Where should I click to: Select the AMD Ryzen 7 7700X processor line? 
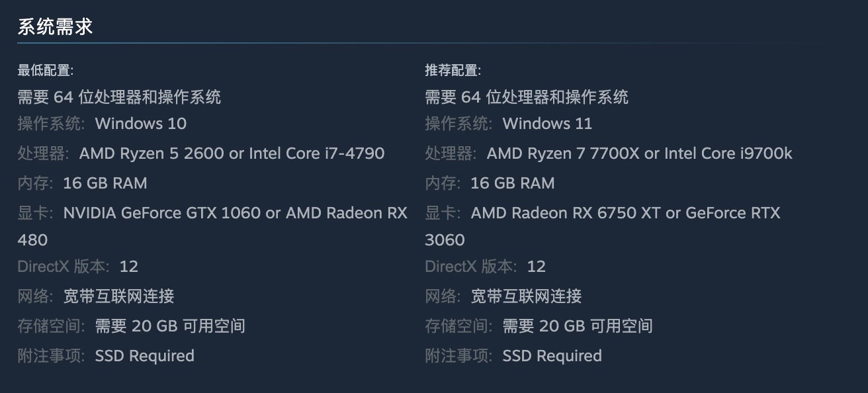[x=639, y=153]
